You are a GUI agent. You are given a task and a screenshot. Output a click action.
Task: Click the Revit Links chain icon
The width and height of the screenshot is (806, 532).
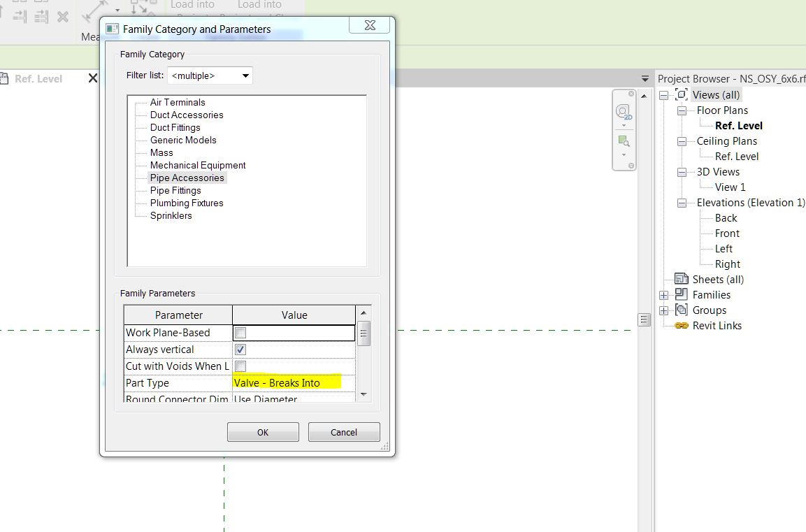681,325
